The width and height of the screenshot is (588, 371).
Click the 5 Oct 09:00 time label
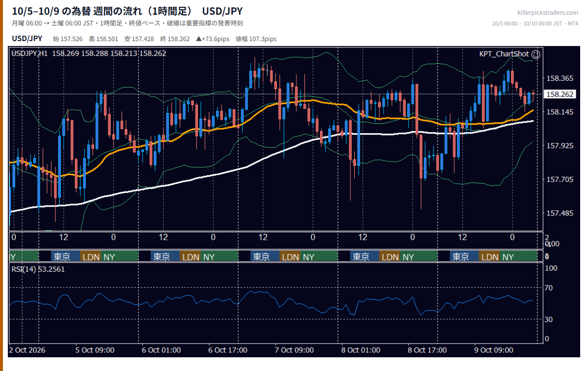pyautogui.click(x=95, y=350)
